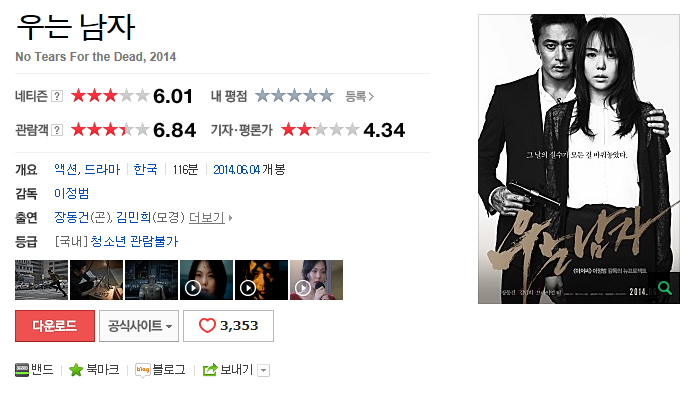Click the red 다운로드 button
694x405 pixels.
click(55, 326)
